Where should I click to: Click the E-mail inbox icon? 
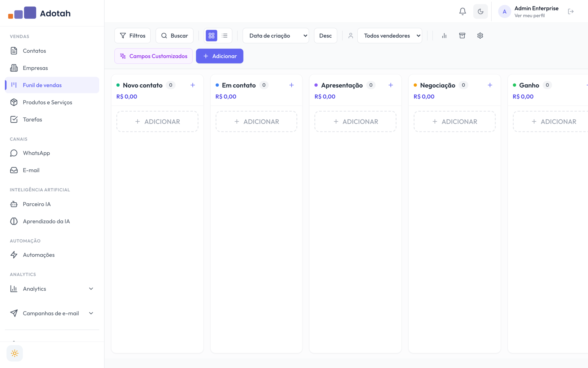14,170
